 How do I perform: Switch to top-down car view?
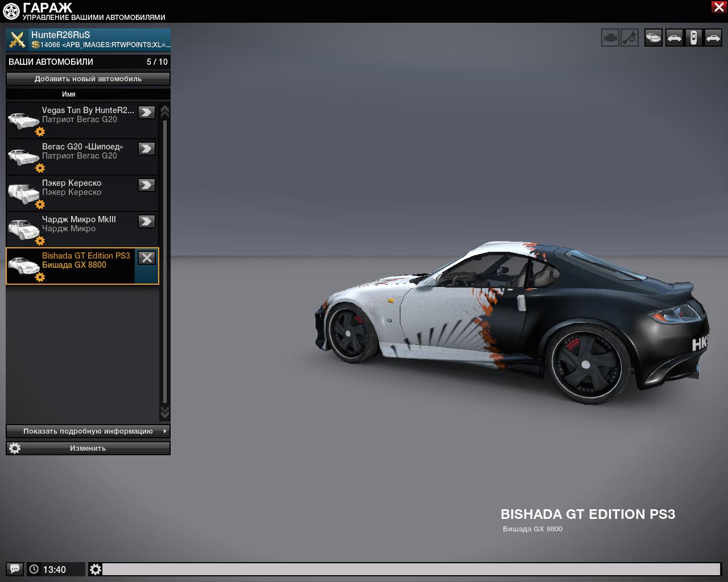[x=693, y=38]
